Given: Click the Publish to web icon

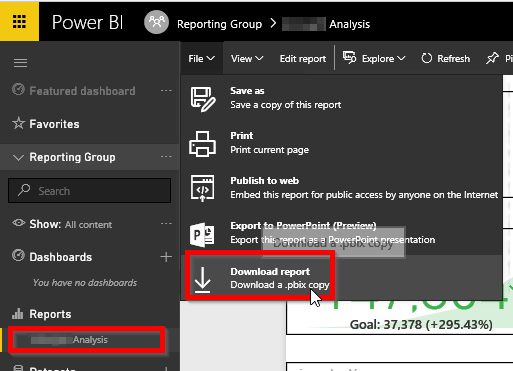Looking at the screenshot, I should (x=202, y=188).
